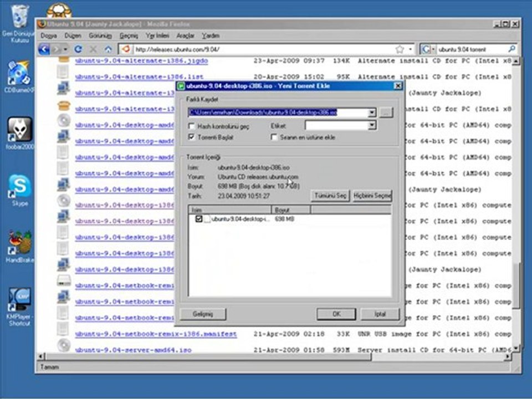Click the Google search engine icon
The height and width of the screenshot is (399, 532).
pyautogui.click(x=426, y=49)
